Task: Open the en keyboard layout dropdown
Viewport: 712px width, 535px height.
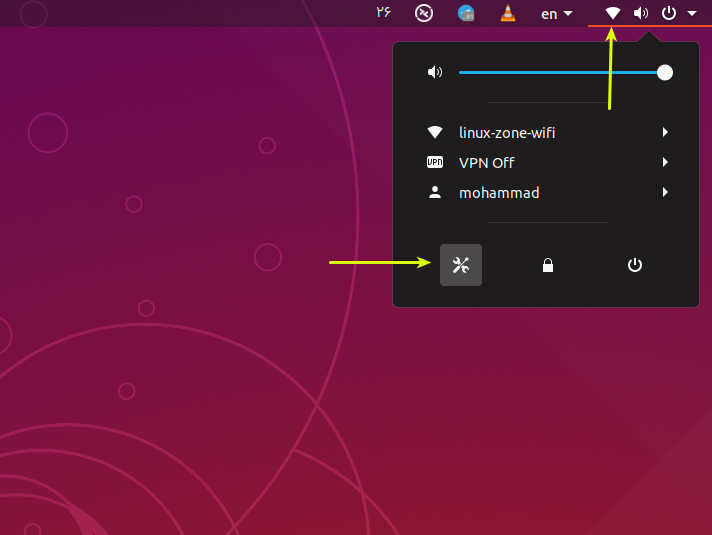Action: pos(556,14)
